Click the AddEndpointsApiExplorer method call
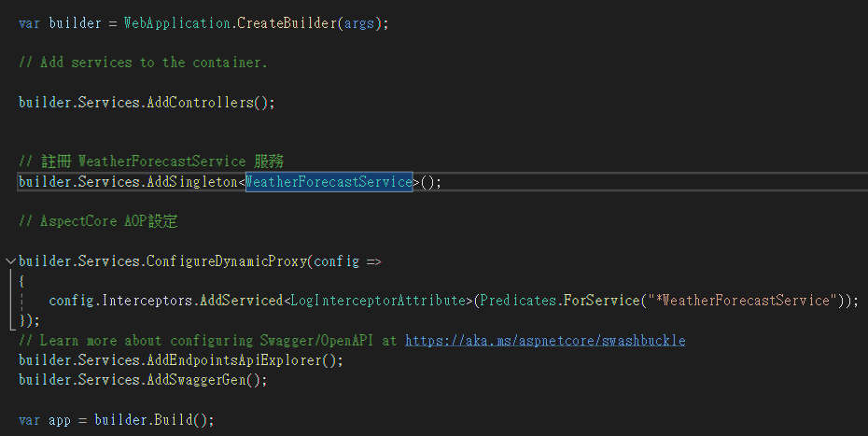 (x=234, y=360)
